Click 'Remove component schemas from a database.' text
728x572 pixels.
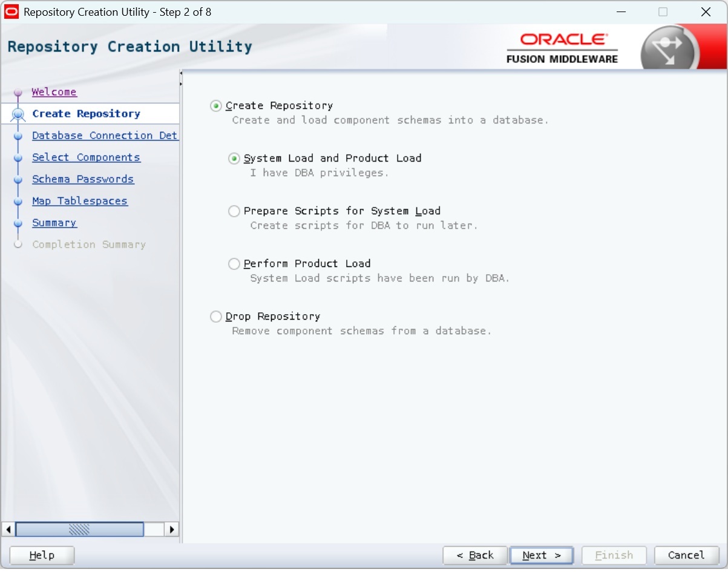click(x=362, y=331)
